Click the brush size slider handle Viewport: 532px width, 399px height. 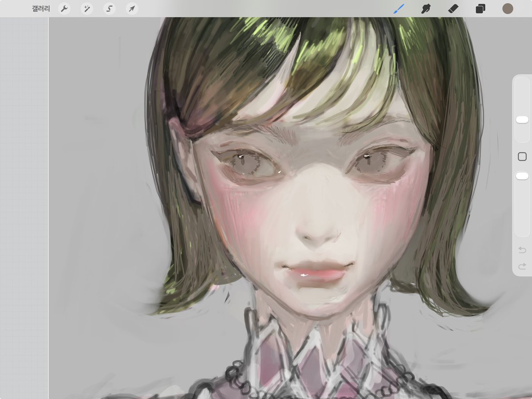[x=522, y=119]
